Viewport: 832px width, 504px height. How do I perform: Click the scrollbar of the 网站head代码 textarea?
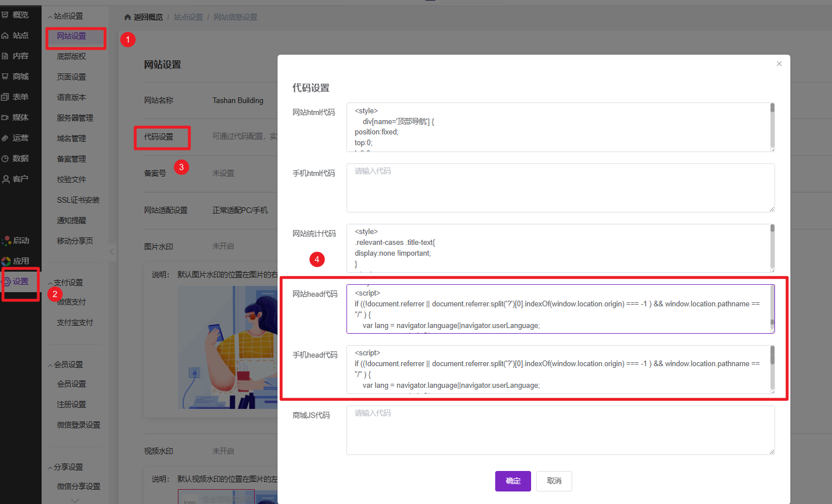[x=772, y=323]
